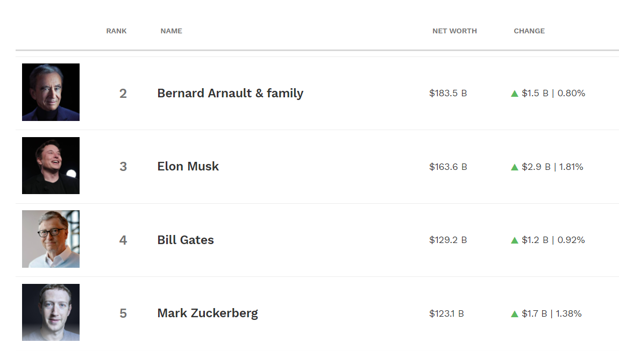The width and height of the screenshot is (619, 364).
Task: Open the photo thumbnail in the rank 2 row
Action: click(51, 92)
